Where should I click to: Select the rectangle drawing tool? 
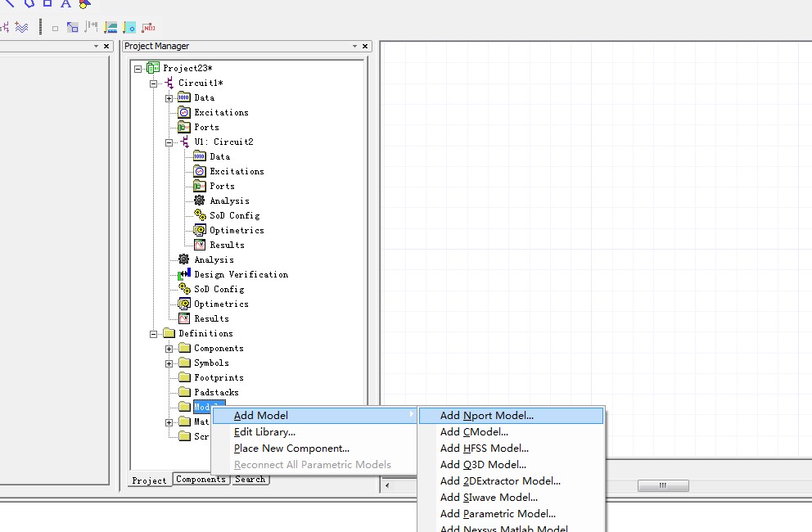pos(47,2)
